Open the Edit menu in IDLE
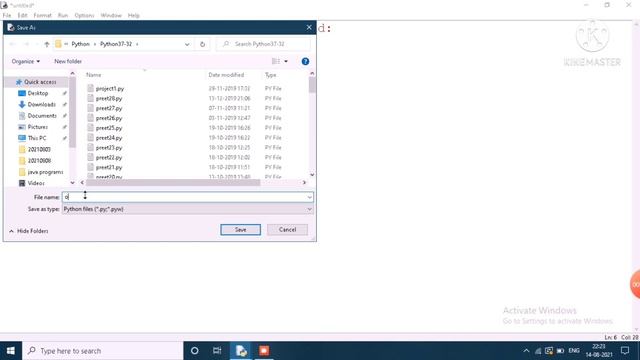 22,16
